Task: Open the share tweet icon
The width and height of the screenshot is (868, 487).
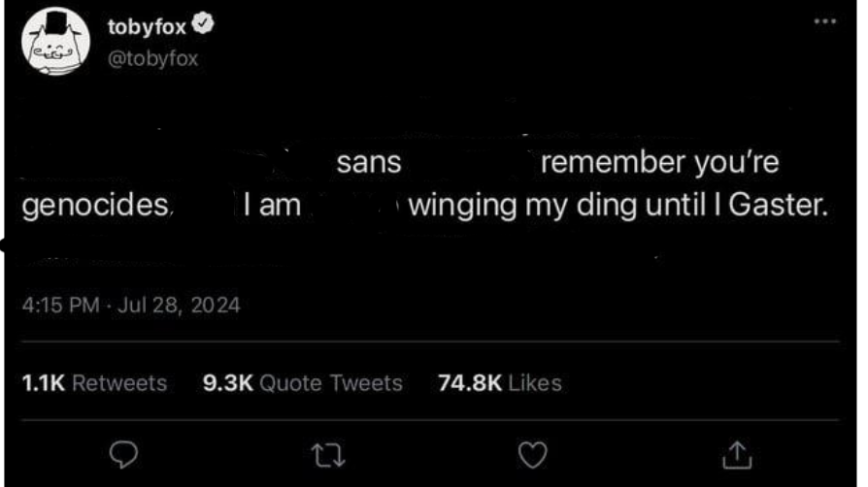Action: tap(738, 453)
